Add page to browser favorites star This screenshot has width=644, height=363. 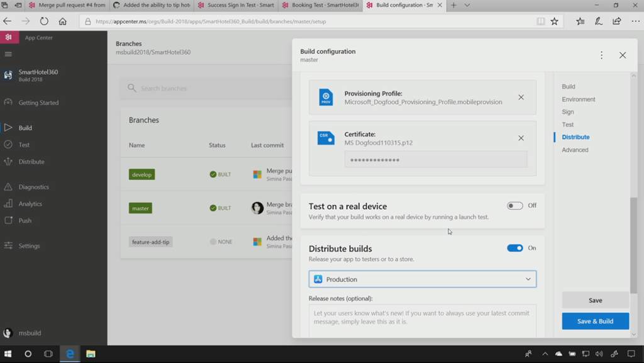tap(554, 21)
